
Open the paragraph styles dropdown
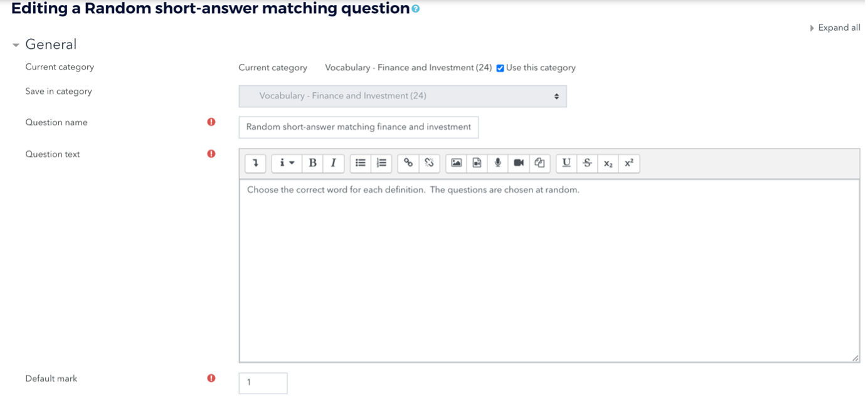[287, 163]
